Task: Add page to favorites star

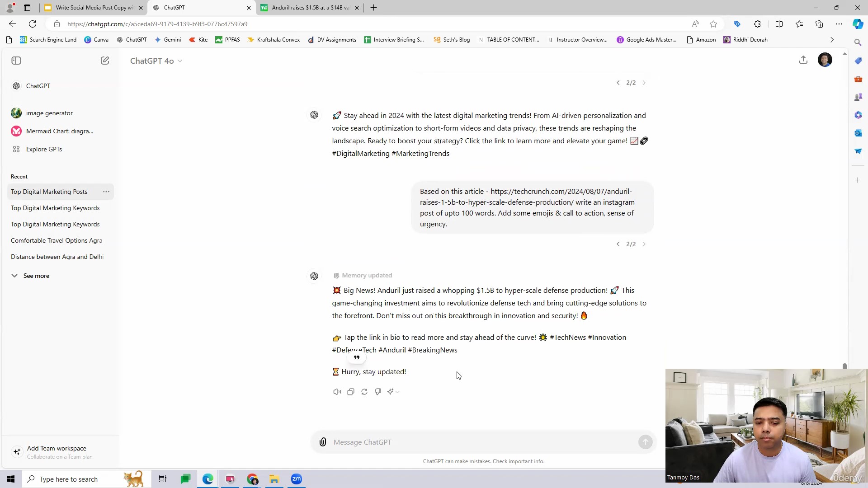Action: (713, 24)
